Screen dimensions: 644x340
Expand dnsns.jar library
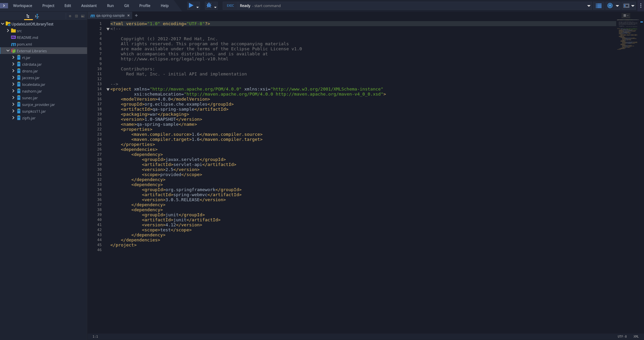(13, 71)
